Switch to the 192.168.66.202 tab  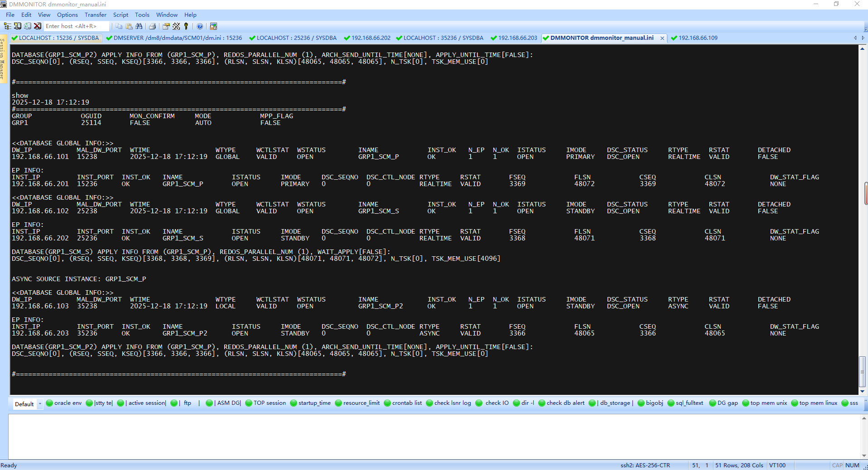tap(367, 38)
